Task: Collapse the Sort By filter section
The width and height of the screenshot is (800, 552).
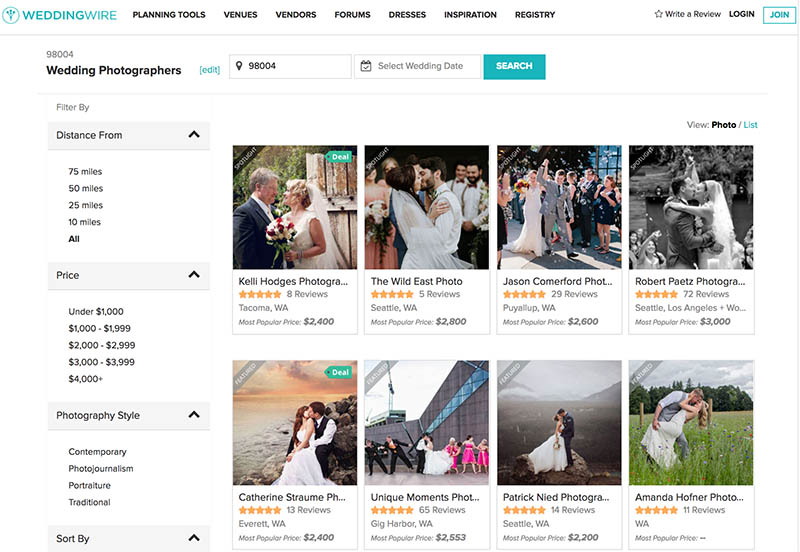Action: pyautogui.click(x=194, y=538)
